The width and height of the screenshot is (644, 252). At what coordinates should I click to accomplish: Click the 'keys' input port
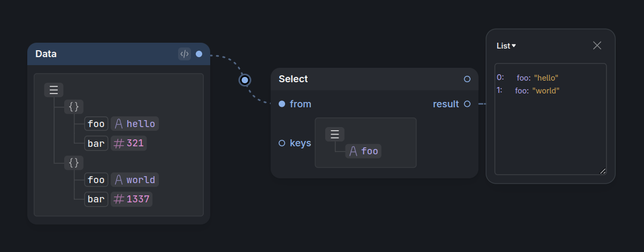282,143
